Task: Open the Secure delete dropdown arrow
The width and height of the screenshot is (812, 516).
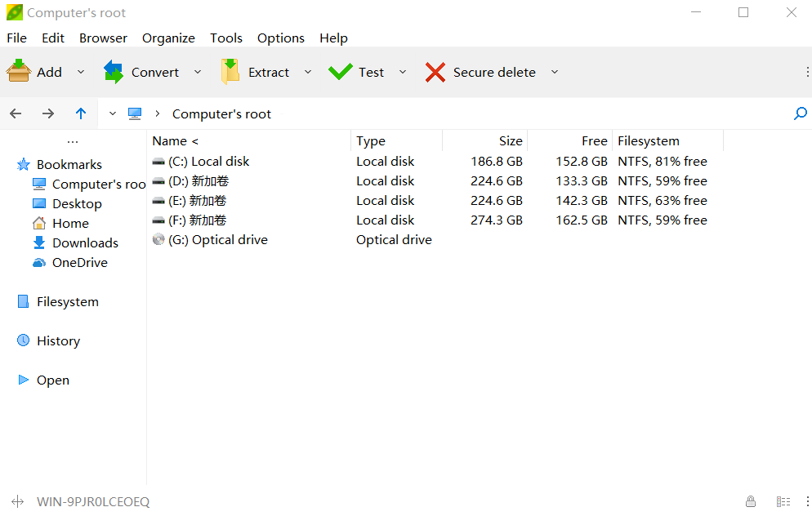Action: 555,72
